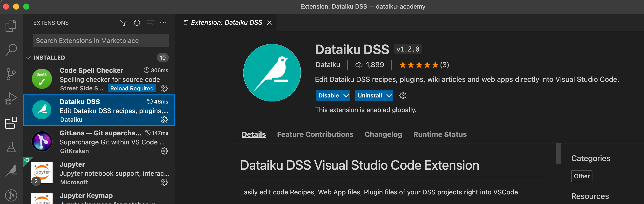The image size is (644, 204).
Task: Open the Extensions view icon
Action: click(11, 123)
